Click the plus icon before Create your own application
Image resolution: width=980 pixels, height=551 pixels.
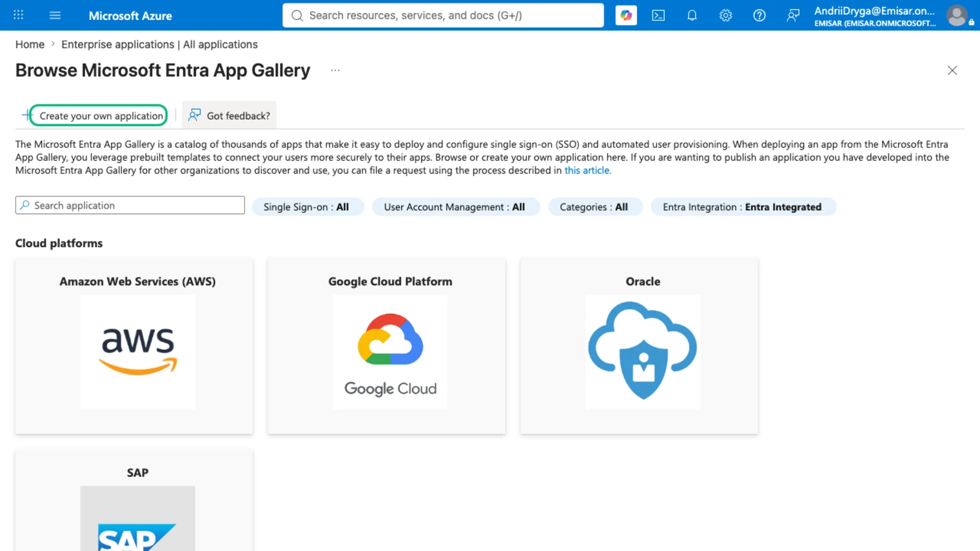[26, 115]
